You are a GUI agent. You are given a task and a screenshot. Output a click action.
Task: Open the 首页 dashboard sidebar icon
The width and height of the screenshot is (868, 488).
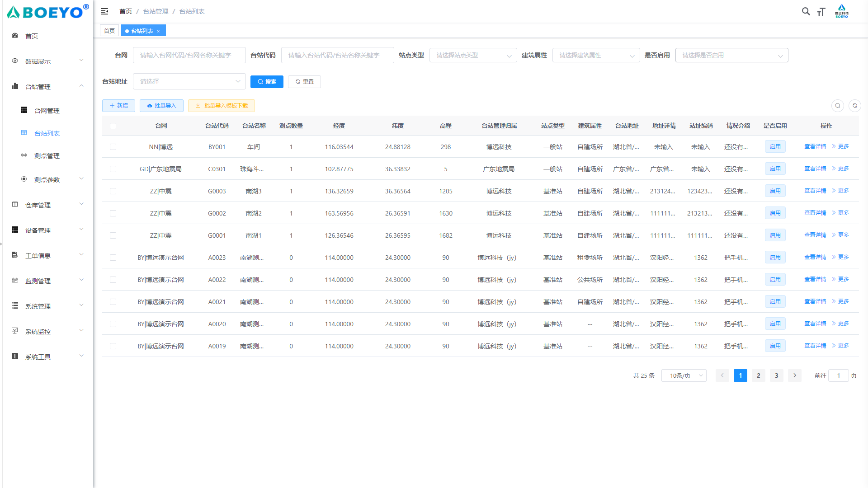point(15,36)
